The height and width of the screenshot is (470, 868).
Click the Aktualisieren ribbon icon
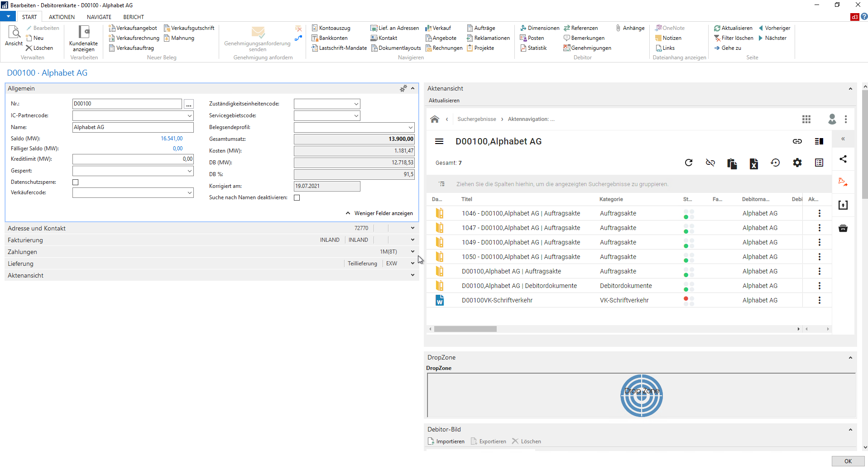click(x=733, y=28)
